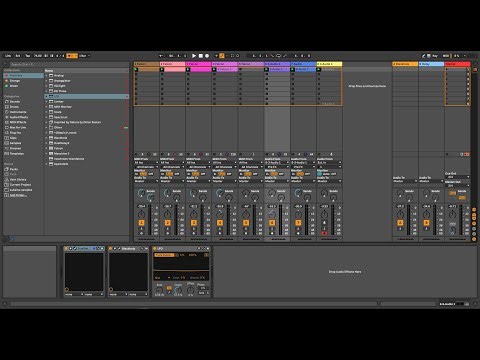Select the yellow track 8 Audio header
Image resolution: width=480 pixels, height=360 pixels.
pyautogui.click(x=329, y=64)
